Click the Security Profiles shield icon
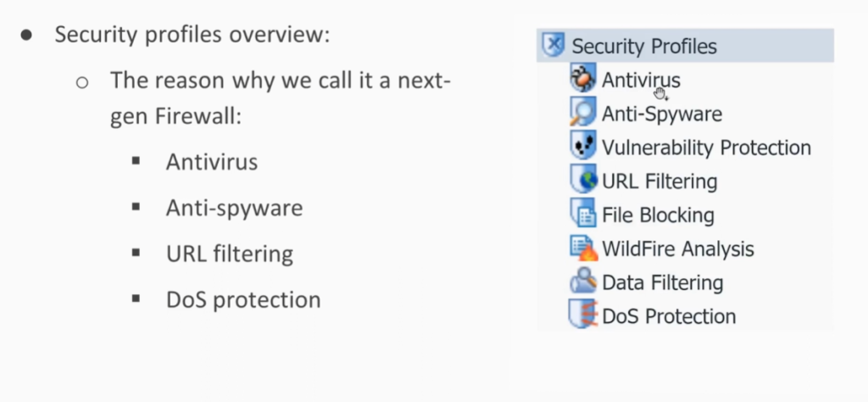Viewport: 868px width, 402px height. (x=553, y=45)
